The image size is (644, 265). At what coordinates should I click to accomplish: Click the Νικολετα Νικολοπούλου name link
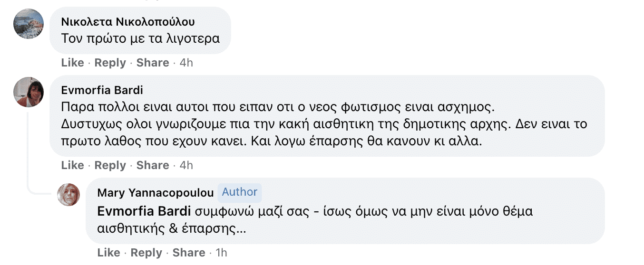click(128, 22)
